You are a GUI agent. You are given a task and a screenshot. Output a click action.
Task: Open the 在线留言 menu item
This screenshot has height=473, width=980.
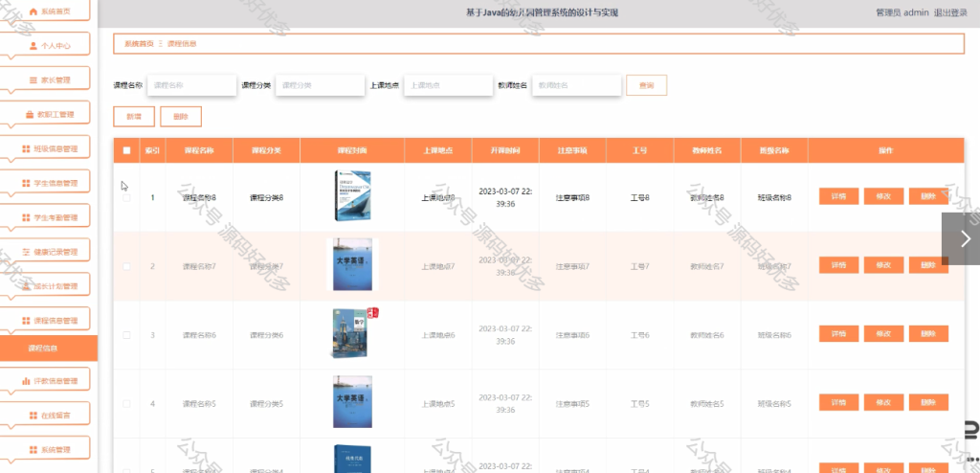tap(49, 415)
